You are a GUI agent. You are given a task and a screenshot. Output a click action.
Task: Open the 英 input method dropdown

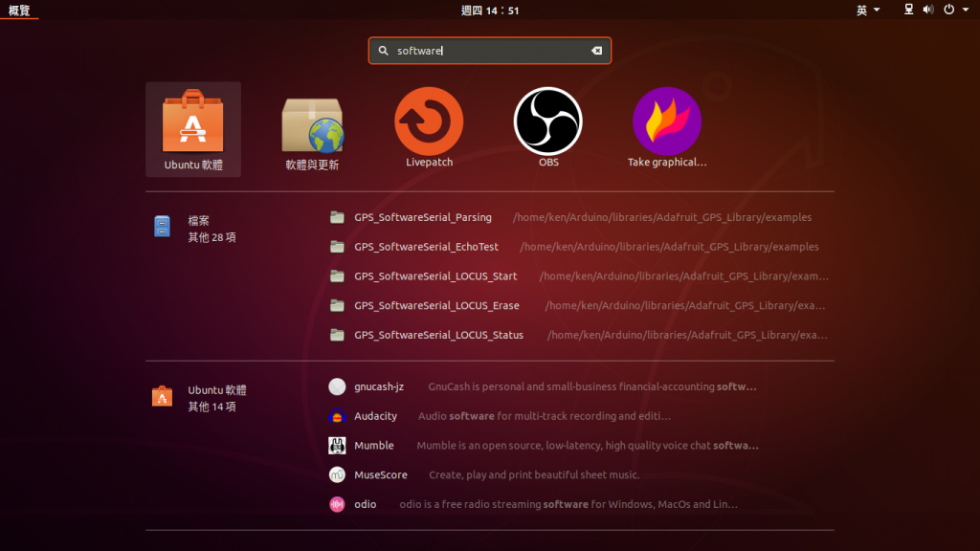[868, 10]
